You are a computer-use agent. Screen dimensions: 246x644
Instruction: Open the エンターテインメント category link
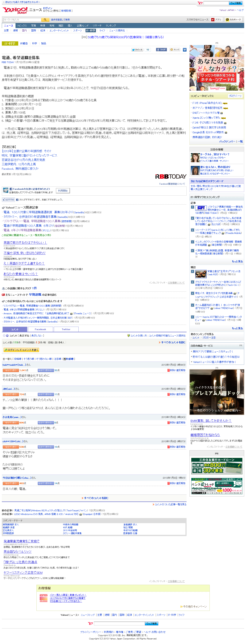click(x=59, y=30)
